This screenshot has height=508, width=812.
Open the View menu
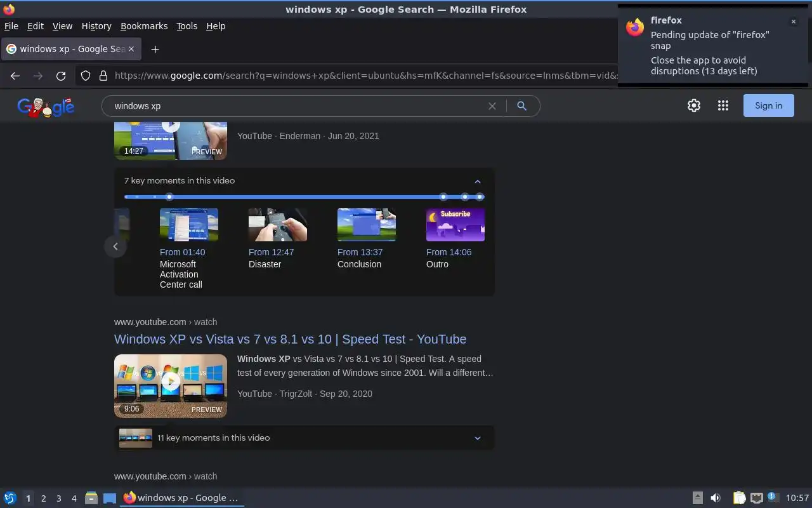click(x=62, y=26)
